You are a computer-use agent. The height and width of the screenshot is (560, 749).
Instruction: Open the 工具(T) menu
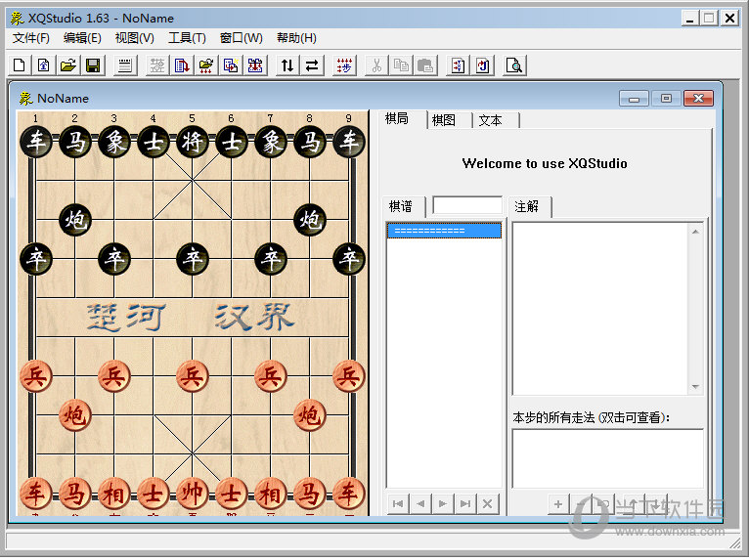[x=187, y=38]
